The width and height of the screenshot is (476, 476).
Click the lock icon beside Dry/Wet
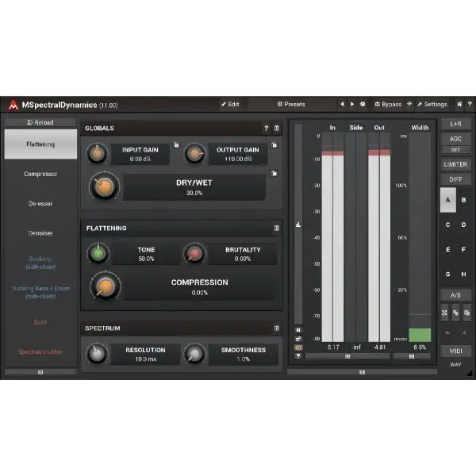(274, 173)
